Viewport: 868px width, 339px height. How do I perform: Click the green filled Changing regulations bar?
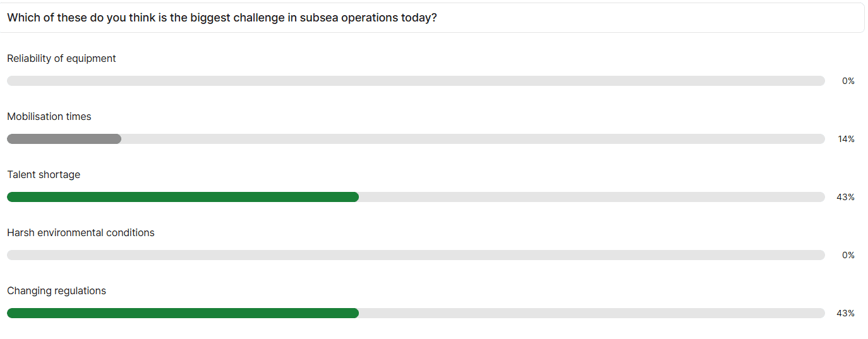click(x=183, y=313)
